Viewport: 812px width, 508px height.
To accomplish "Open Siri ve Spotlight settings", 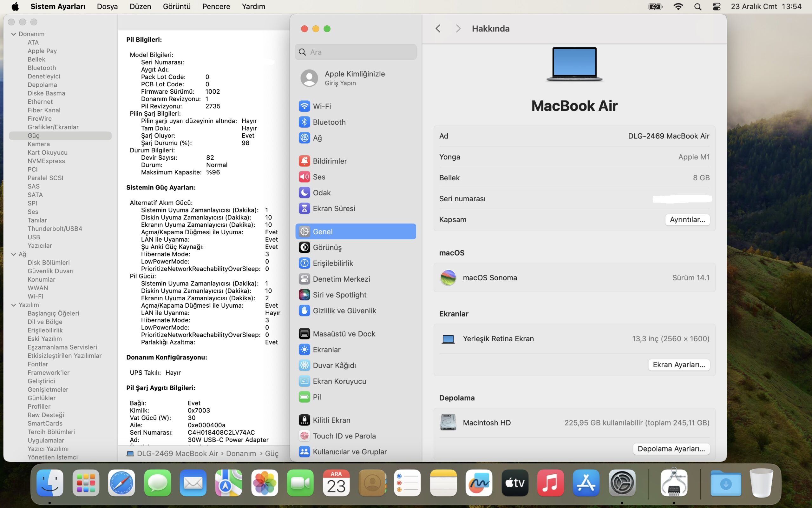I will [355, 295].
